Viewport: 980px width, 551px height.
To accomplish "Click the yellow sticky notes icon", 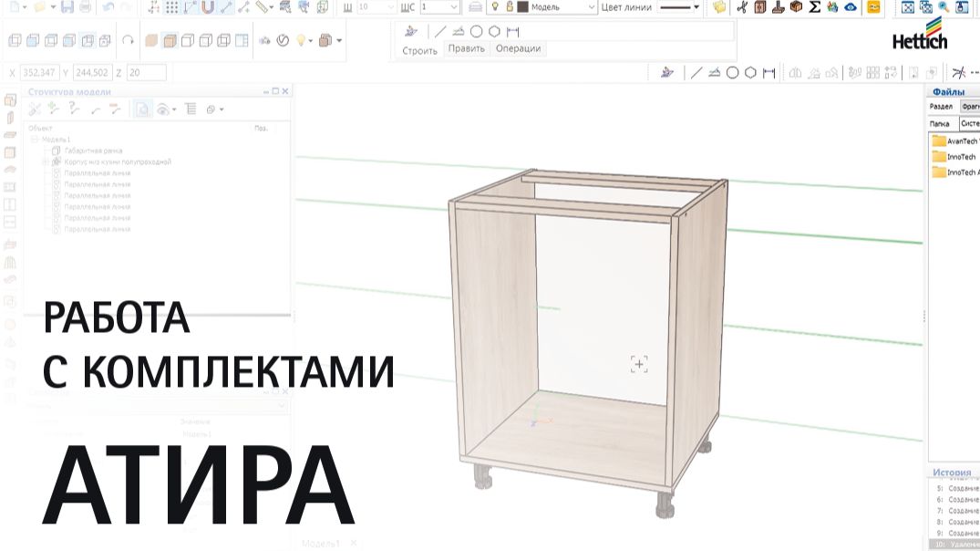I will click(x=719, y=7).
